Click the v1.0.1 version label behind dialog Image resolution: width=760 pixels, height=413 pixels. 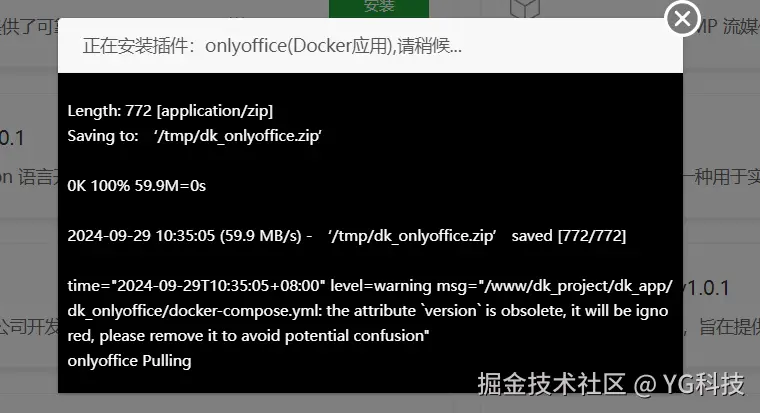click(x=705, y=288)
